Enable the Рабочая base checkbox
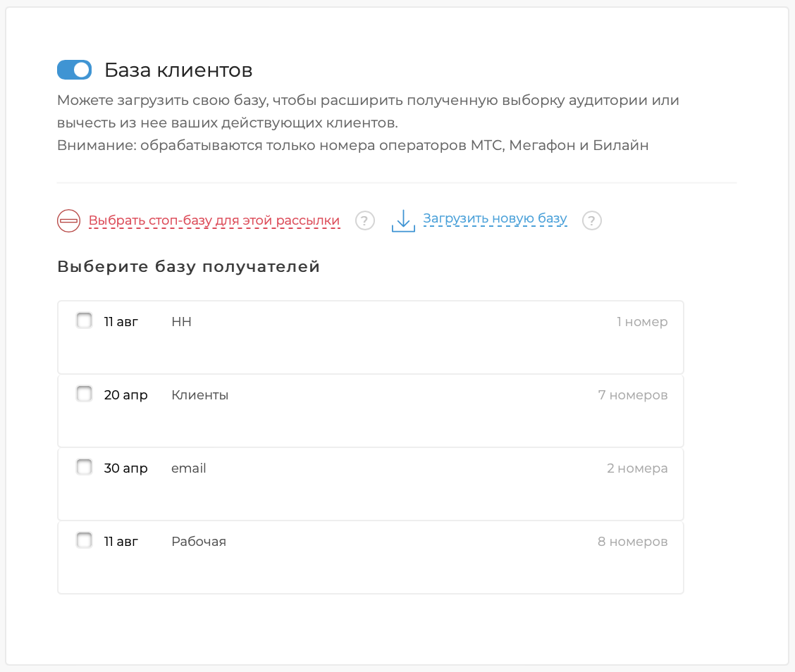This screenshot has height=672, width=795. coord(84,541)
